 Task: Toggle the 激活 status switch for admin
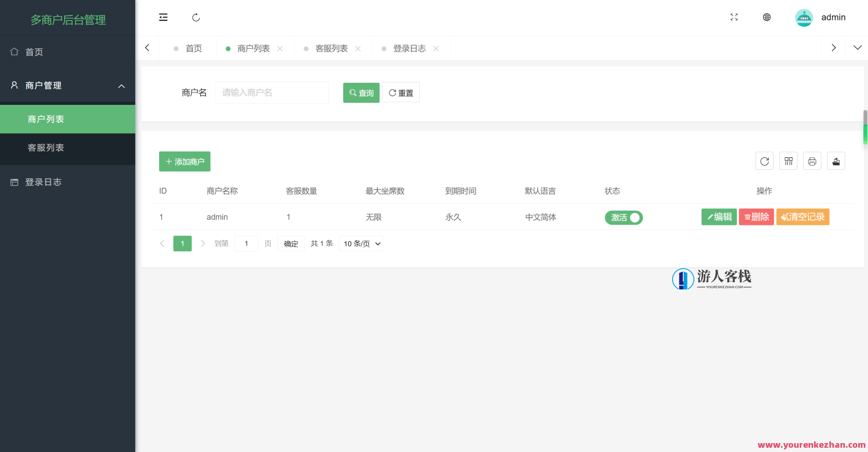tap(623, 217)
